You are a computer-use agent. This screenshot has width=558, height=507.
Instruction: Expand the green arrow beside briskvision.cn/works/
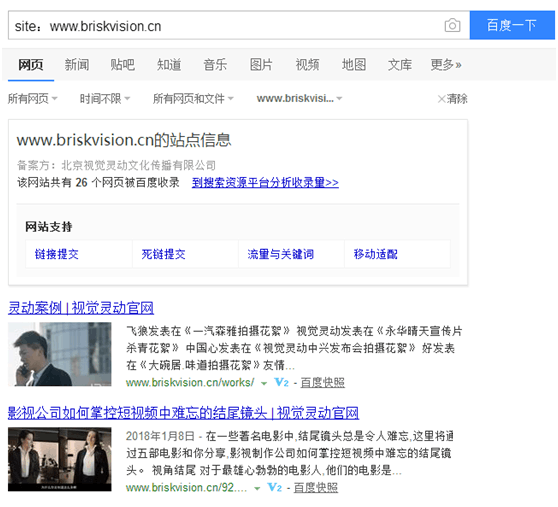click(264, 384)
